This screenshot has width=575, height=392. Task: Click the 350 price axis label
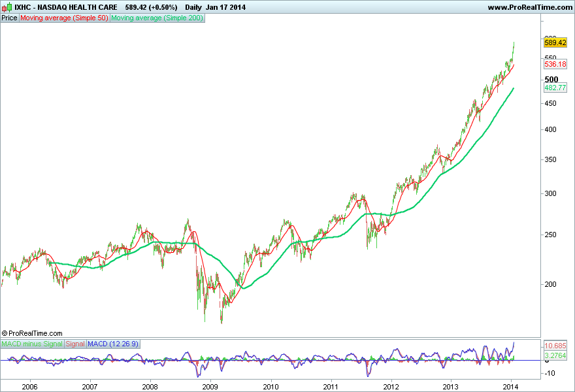550,159
